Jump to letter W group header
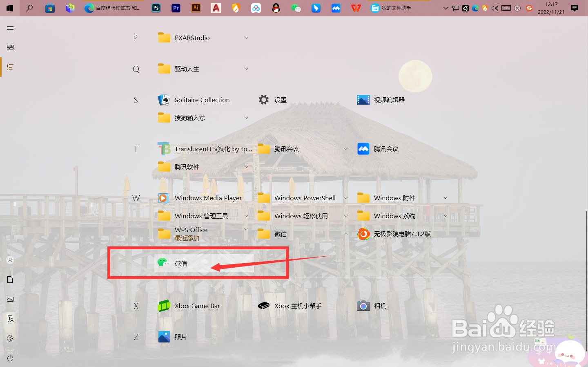The width and height of the screenshot is (588, 367). pyautogui.click(x=136, y=198)
